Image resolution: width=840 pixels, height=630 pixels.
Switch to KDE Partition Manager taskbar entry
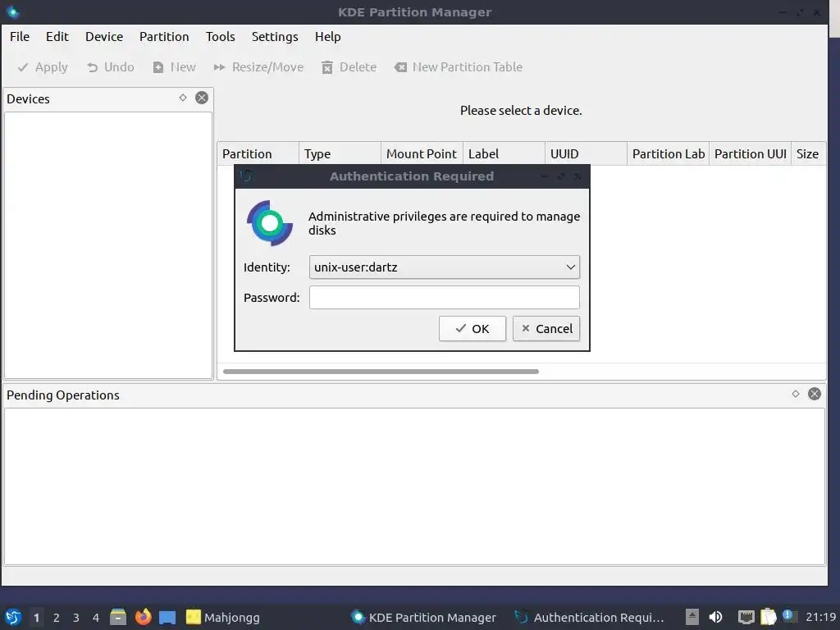[423, 617]
